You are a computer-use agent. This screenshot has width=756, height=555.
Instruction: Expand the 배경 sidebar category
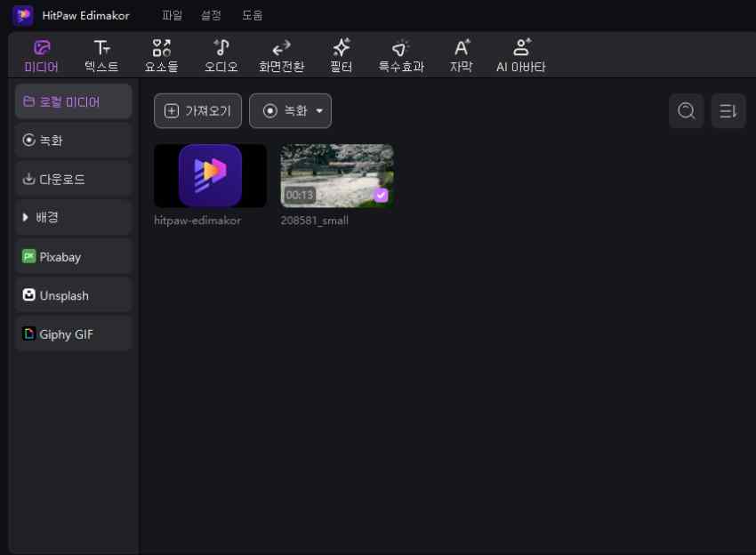coord(73,217)
